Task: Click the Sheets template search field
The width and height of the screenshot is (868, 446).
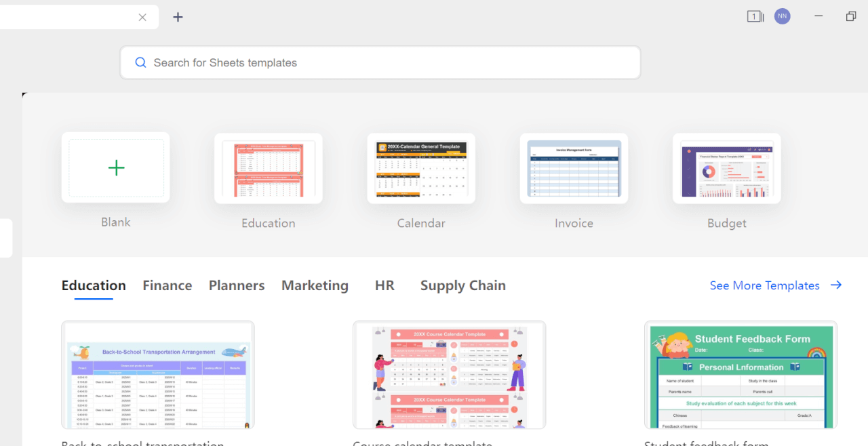Action: [380, 62]
